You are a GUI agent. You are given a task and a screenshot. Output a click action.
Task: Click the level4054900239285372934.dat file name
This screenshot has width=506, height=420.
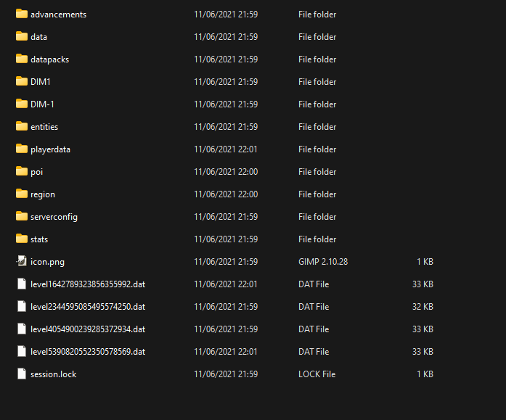[88, 329]
